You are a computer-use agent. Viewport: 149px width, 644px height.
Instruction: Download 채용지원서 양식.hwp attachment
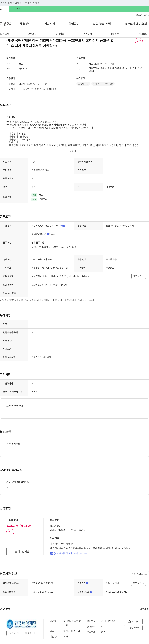click(70, 554)
